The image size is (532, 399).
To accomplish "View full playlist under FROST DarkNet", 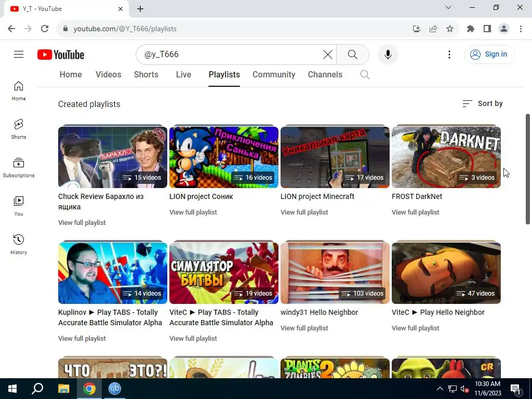I will [416, 212].
